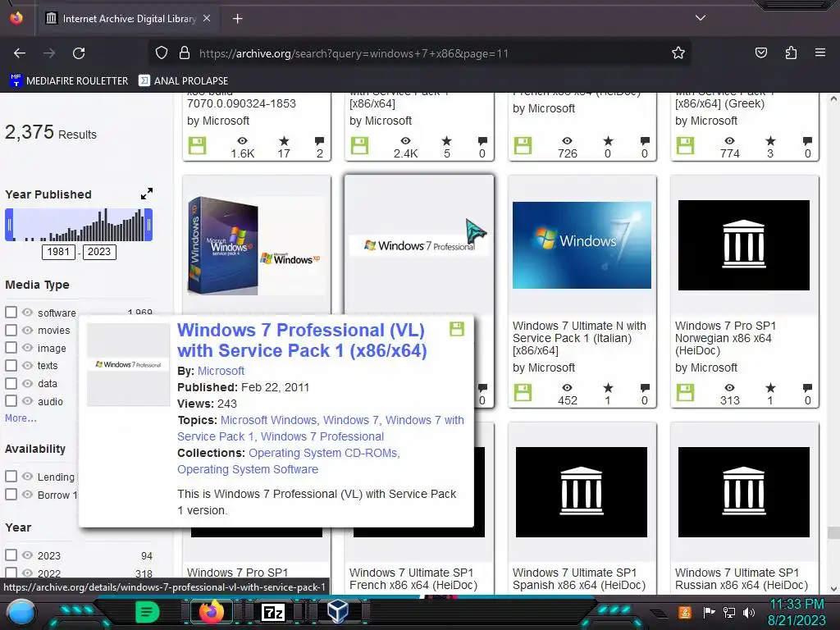Click page vertical scrollbar thumb
The height and width of the screenshot is (630, 840).
833,532
